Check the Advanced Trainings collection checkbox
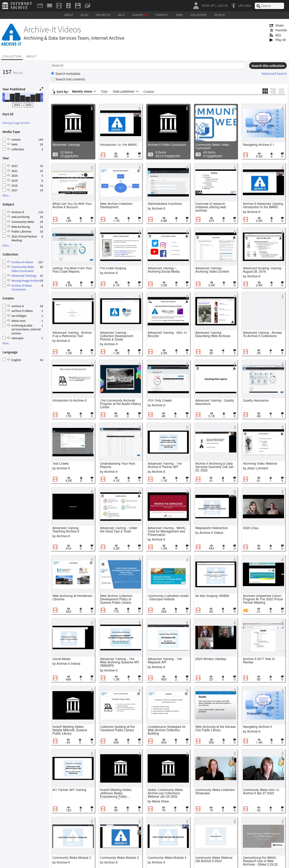Viewport: 289px width, 868px height. (4, 275)
